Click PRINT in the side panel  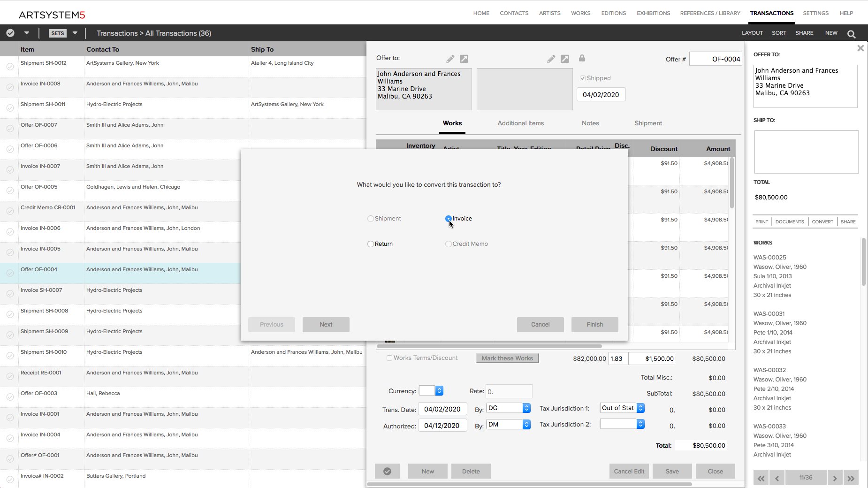(762, 221)
